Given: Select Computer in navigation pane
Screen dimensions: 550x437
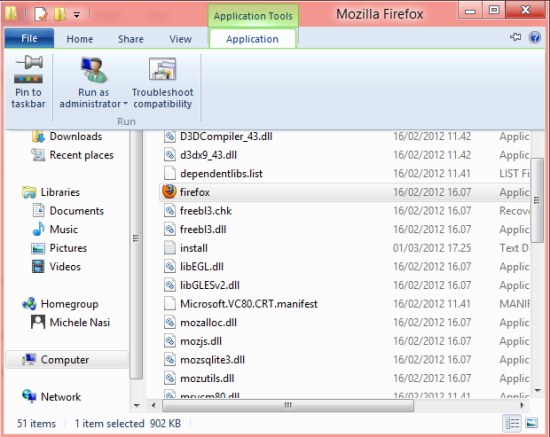Looking at the screenshot, I should pos(67,359).
